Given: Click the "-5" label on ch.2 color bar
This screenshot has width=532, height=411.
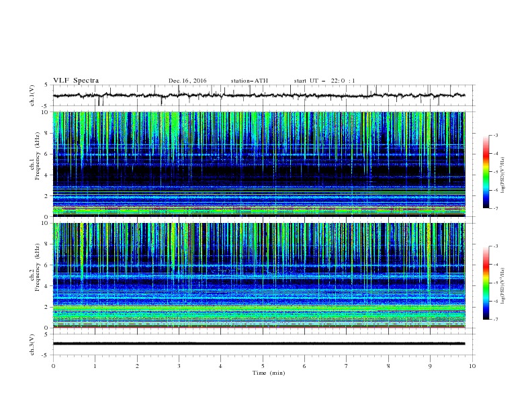Looking at the screenshot, I should pyautogui.click(x=495, y=283).
